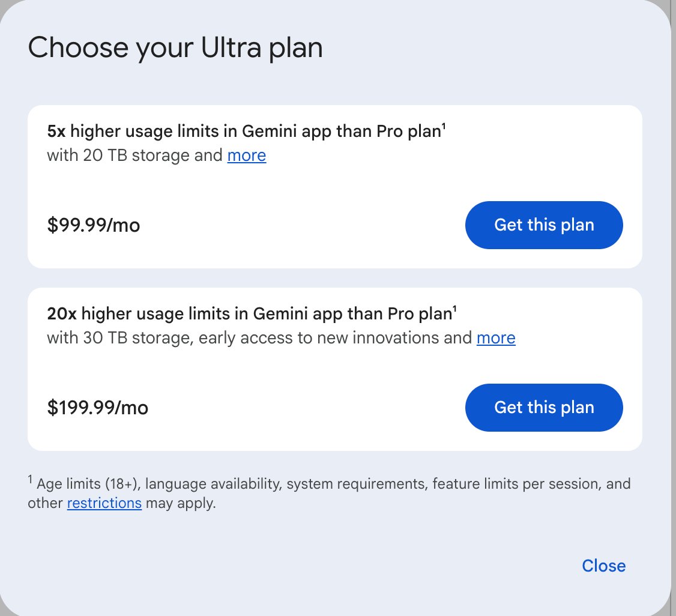
Task: Open 'more' link after 20 TB storage
Action: (247, 155)
